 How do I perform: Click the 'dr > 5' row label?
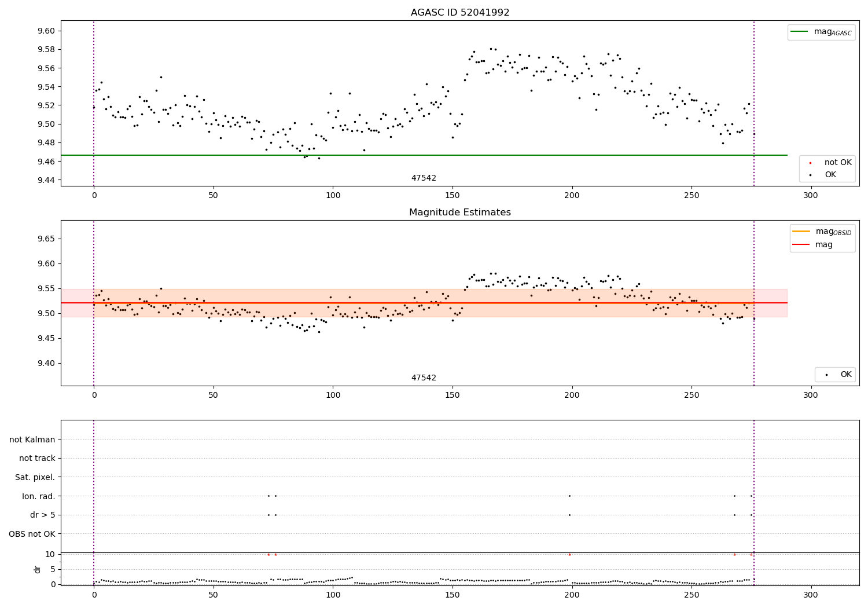point(43,515)
